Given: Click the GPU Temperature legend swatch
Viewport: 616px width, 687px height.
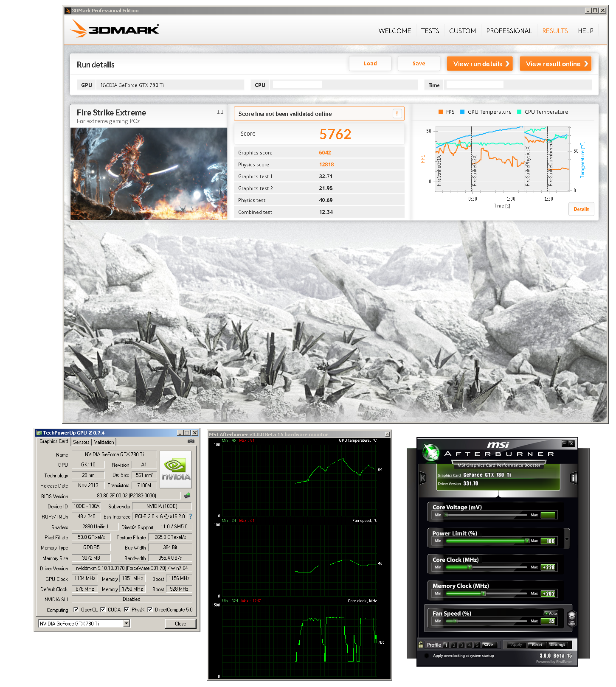Looking at the screenshot, I should (462, 112).
